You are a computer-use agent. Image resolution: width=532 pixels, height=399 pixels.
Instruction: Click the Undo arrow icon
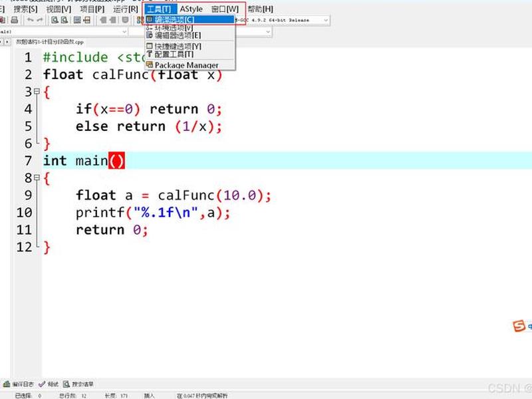click(x=30, y=20)
